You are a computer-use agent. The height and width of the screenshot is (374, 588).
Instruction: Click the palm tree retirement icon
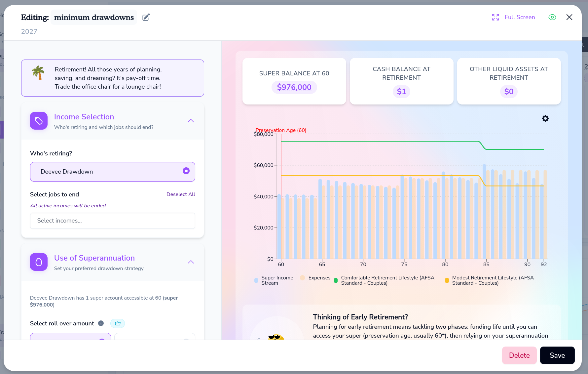tap(38, 72)
